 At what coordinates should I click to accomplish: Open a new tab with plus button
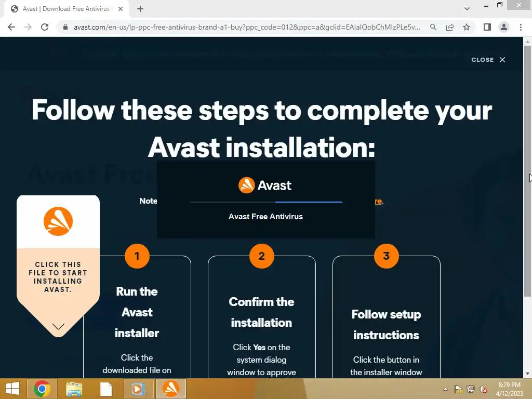[140, 9]
